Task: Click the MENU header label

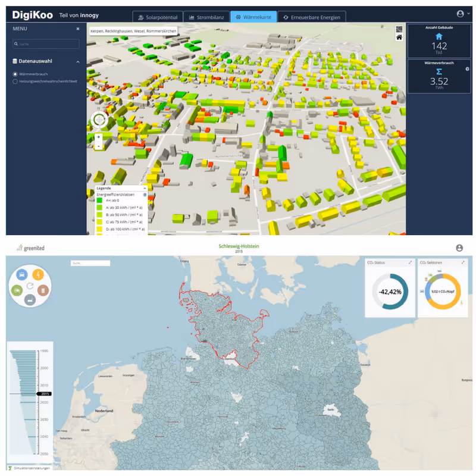Action: point(20,29)
